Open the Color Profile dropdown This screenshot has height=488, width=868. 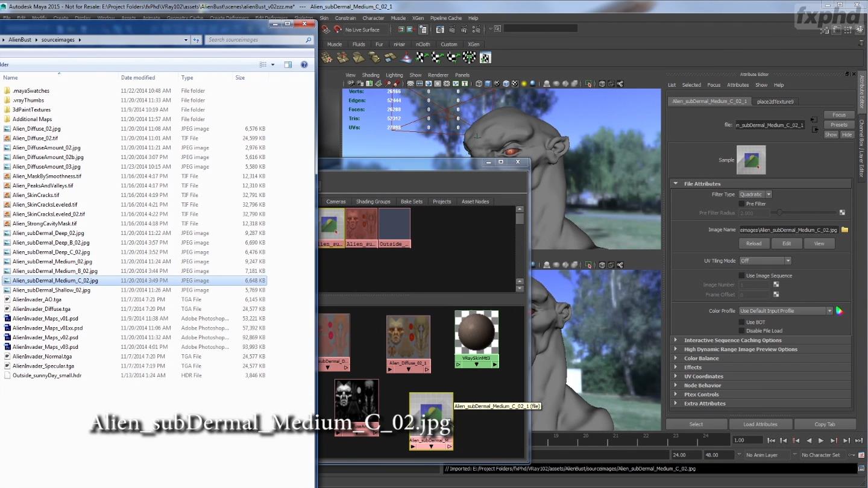786,311
